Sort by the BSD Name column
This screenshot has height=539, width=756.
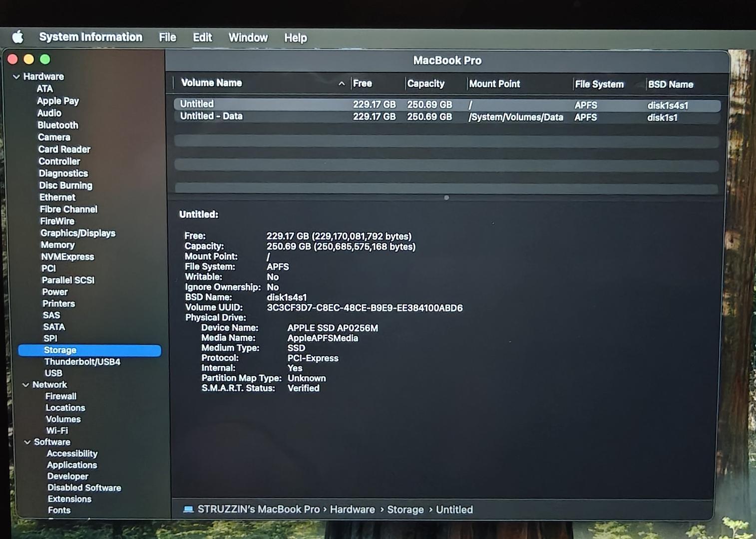(x=670, y=84)
